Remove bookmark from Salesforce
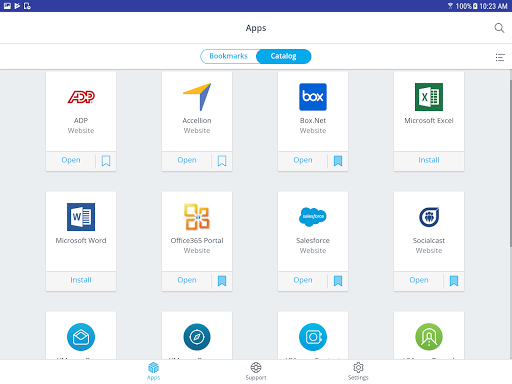The image size is (512, 384). (338, 281)
